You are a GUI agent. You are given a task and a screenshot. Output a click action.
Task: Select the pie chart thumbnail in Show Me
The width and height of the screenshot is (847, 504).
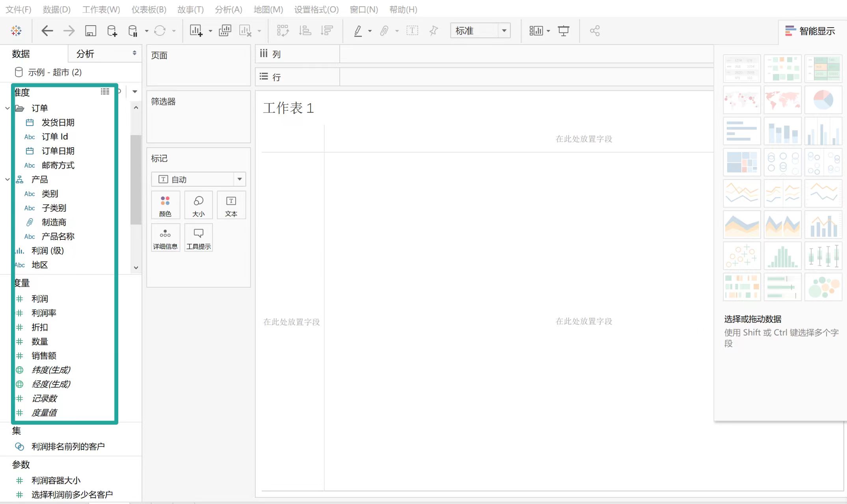[x=823, y=100]
